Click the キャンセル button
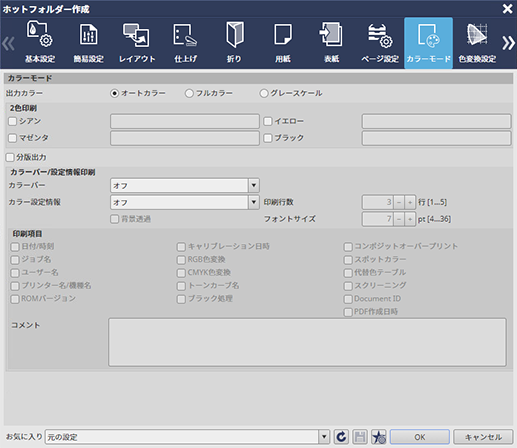The image size is (517, 448). tap(483, 437)
